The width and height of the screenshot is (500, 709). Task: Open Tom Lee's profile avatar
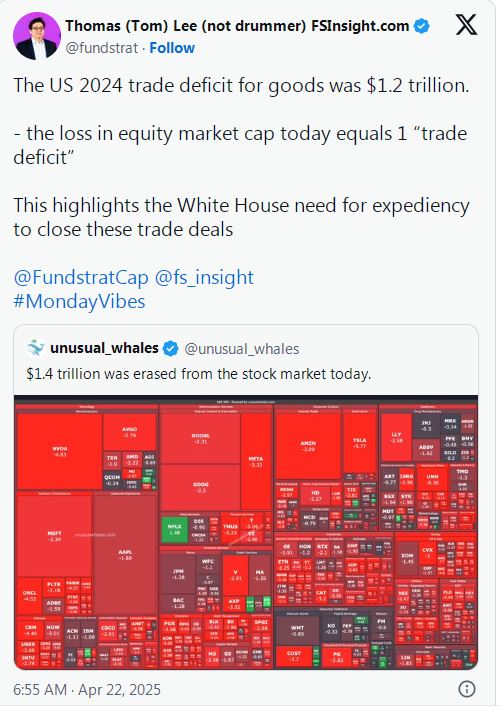[x=37, y=36]
